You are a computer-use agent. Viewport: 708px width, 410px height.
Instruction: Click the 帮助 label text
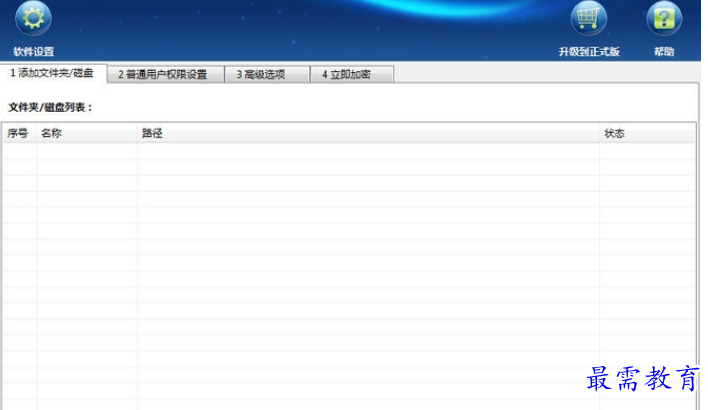coord(664,51)
